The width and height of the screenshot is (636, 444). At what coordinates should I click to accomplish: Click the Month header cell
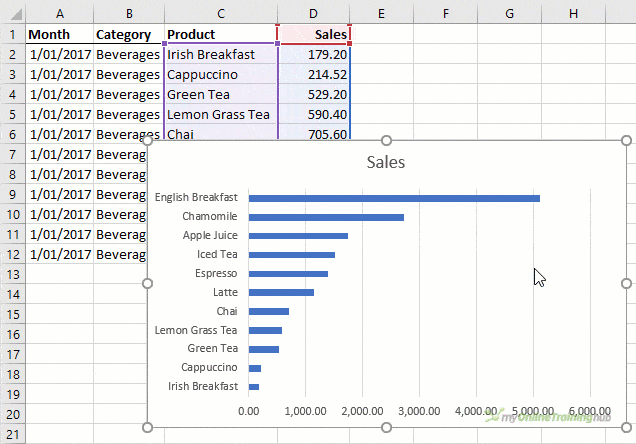tap(60, 34)
